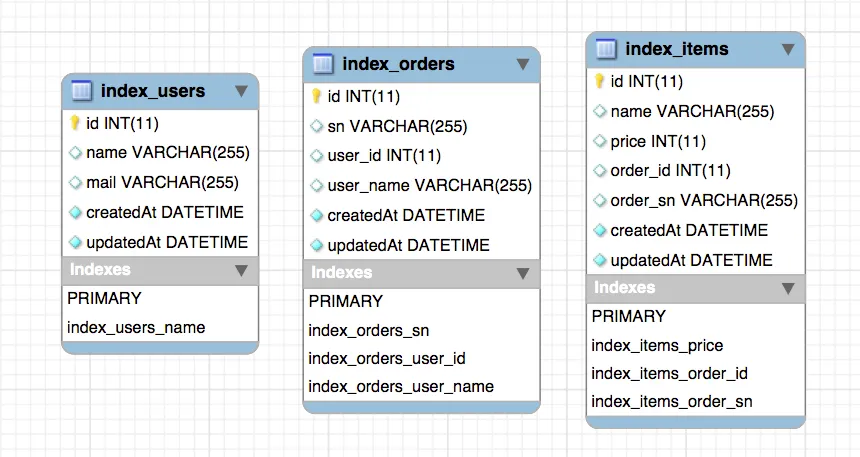Collapse the index_users table with header arrow
Viewport: 860px width, 457px height.
(x=241, y=91)
